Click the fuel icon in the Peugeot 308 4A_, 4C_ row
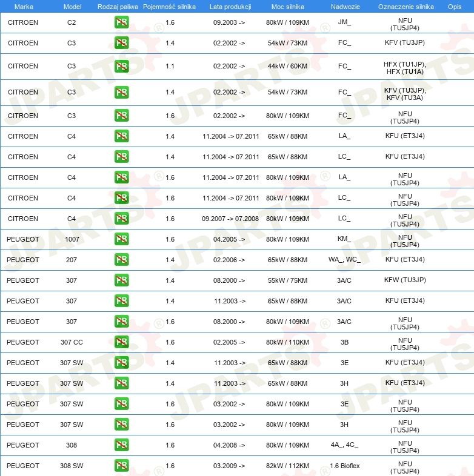Viewport: 474px width, 476px height. click(122, 445)
